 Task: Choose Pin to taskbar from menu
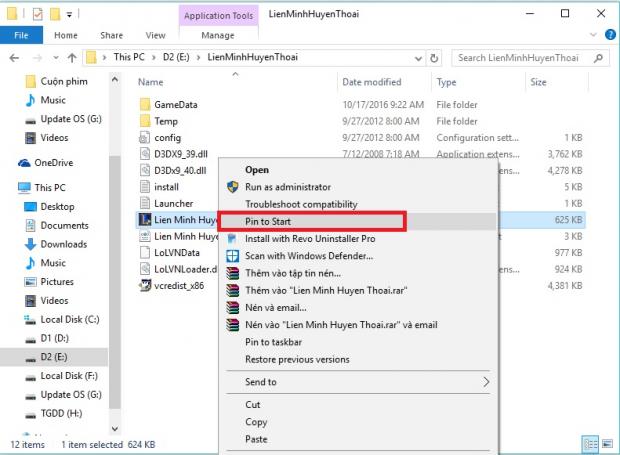point(275,342)
